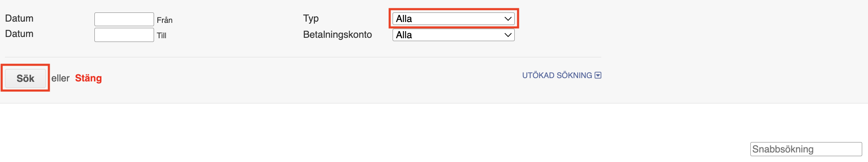The image size is (868, 162).
Task: Expand the arrow icon beside UTÖKAD SÖKNING
Action: [x=598, y=75]
